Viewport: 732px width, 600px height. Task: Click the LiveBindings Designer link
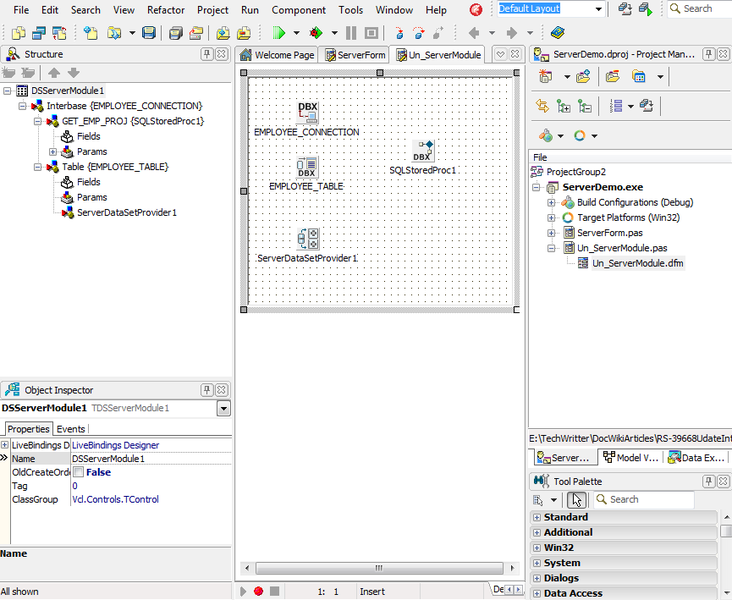(115, 445)
